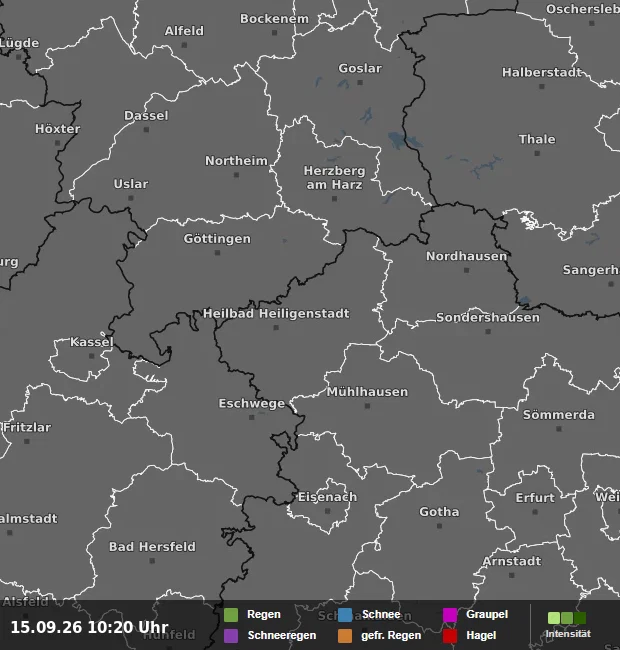Click the blue Schnee legend swatch
The width and height of the screenshot is (620, 650).
coord(345,615)
